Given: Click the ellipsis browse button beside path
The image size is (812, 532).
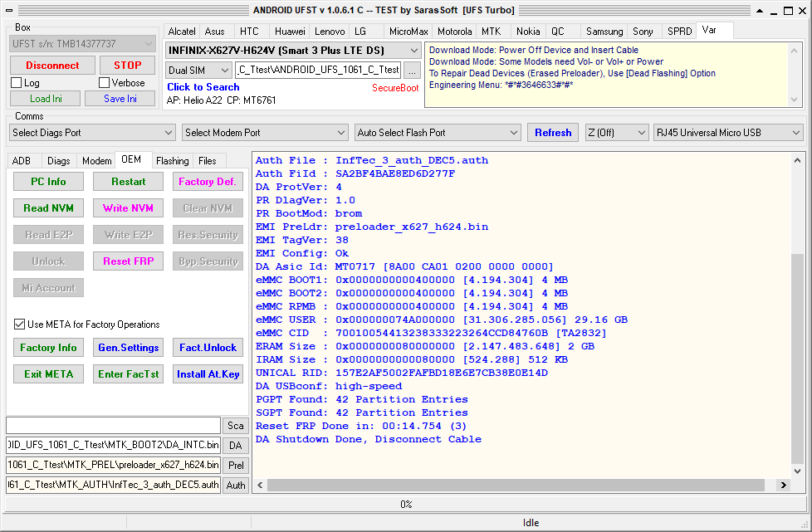Looking at the screenshot, I should click(x=412, y=71).
